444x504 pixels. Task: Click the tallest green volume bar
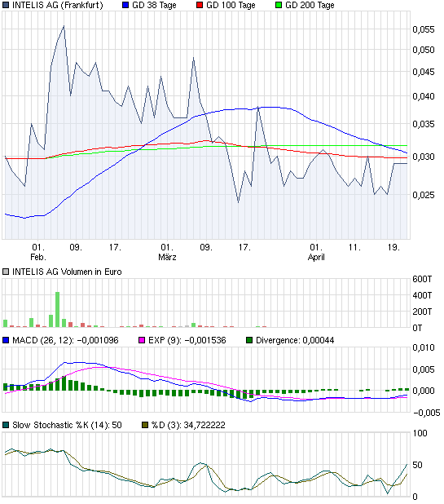point(58,310)
